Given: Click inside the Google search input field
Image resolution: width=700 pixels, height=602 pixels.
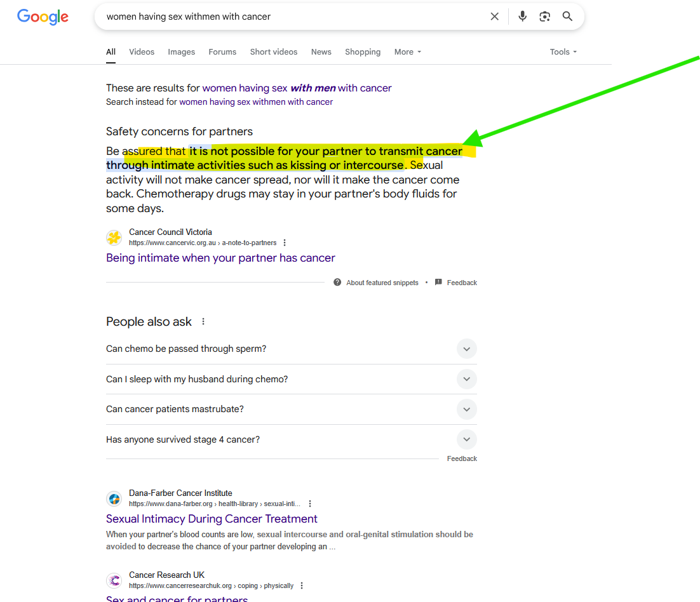Looking at the screenshot, I should 295,17.
